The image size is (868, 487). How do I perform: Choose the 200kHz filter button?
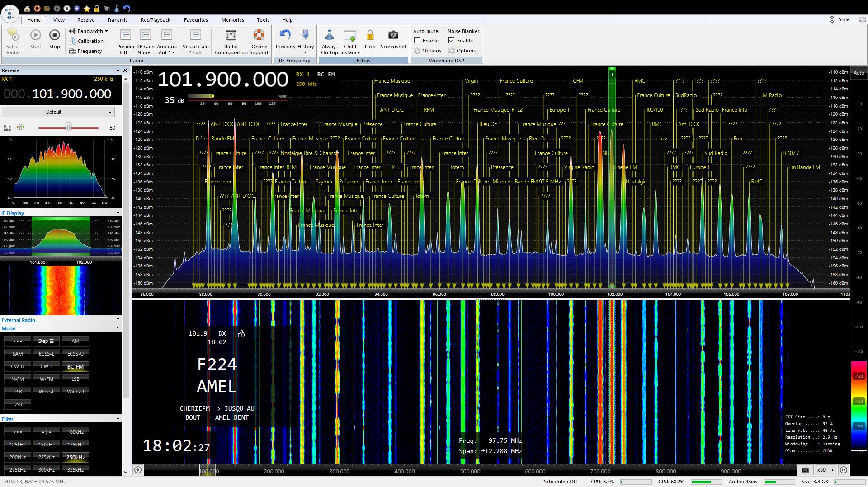[x=18, y=457]
